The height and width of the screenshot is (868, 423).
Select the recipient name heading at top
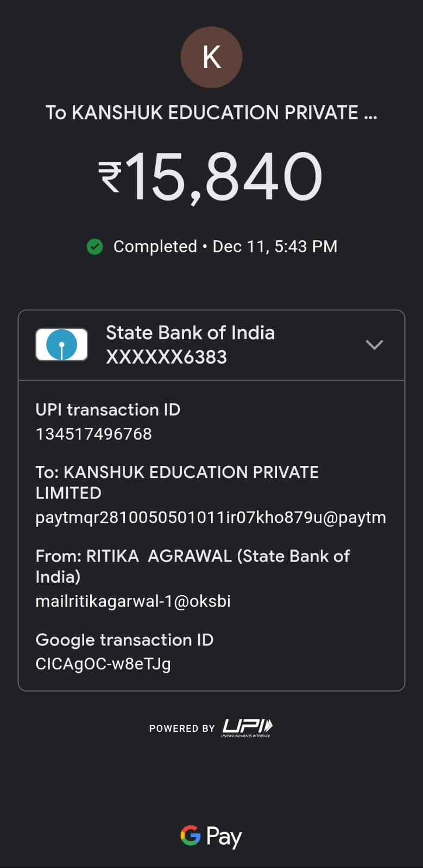pyautogui.click(x=211, y=113)
